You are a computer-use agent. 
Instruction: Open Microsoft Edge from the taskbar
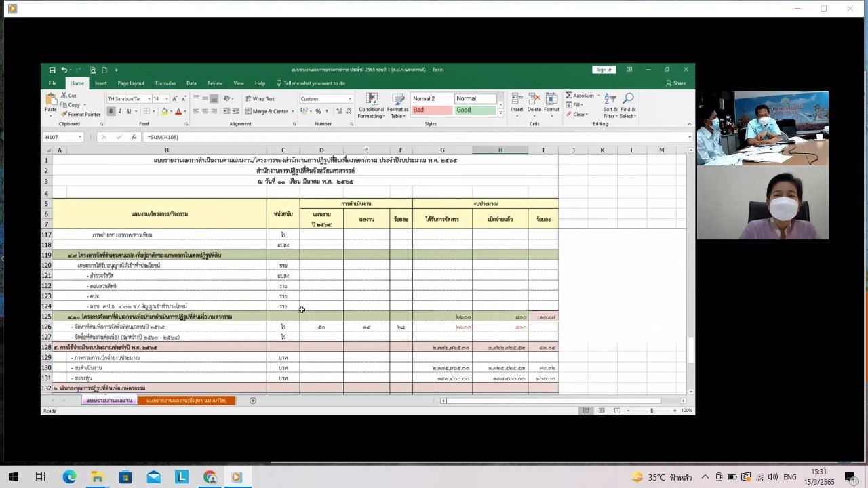click(69, 477)
